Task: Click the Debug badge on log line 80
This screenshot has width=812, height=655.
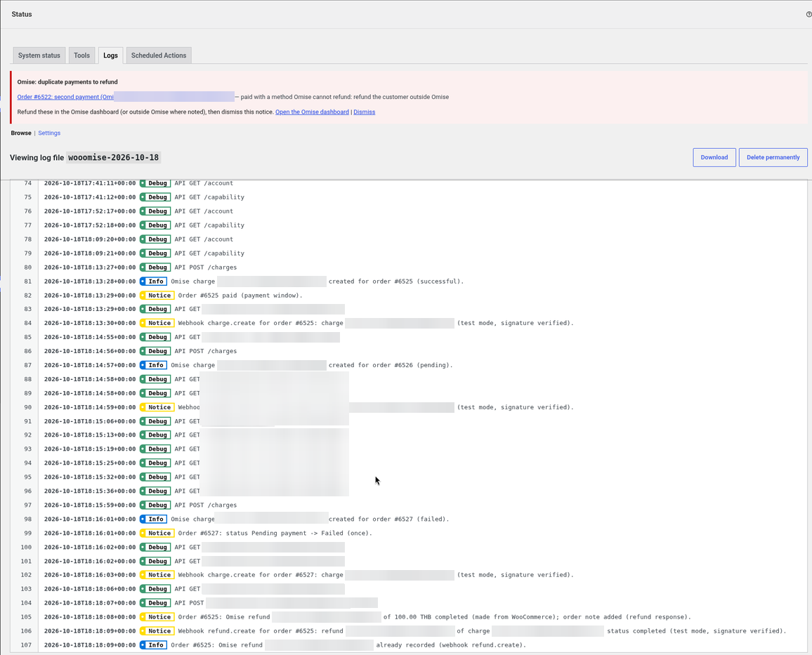Action: [155, 267]
